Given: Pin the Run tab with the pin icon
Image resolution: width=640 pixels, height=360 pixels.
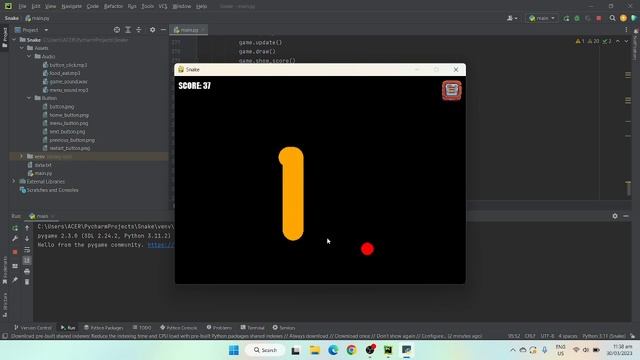Looking at the screenshot, I should [x=15, y=280].
